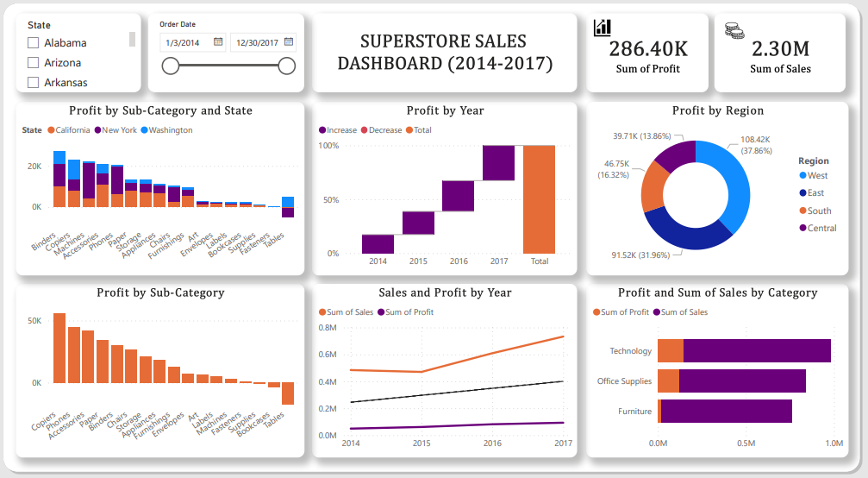
Task: Click the bar chart profit icon
Action: 603,28
